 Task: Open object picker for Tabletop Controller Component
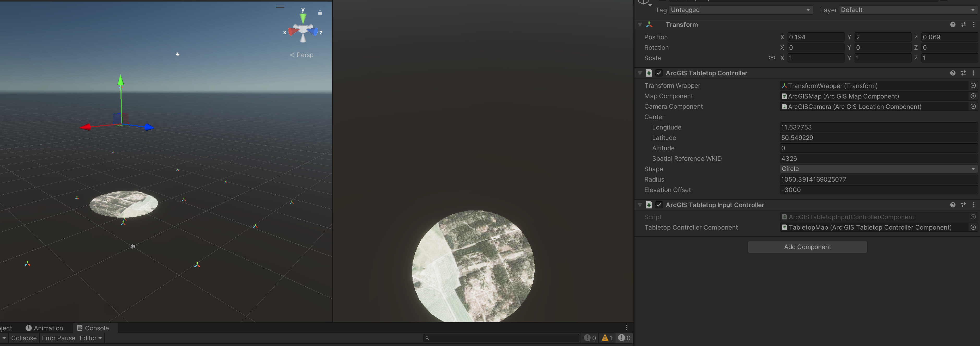coord(973,227)
